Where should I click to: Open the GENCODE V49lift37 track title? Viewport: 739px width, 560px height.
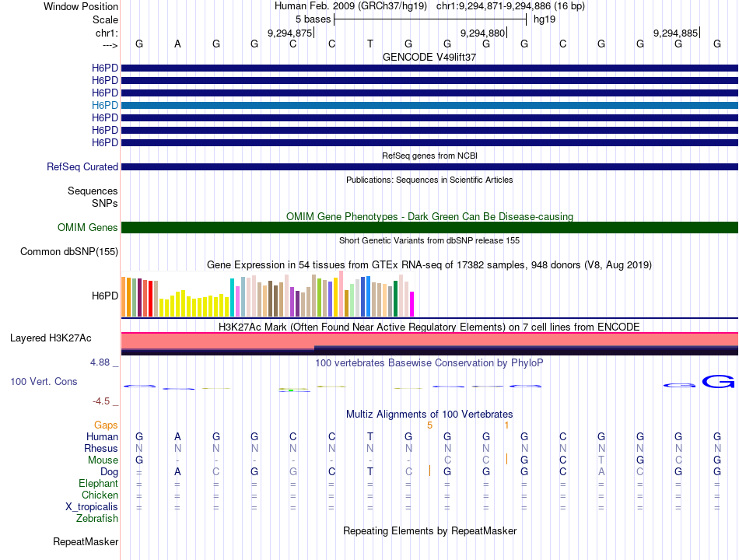point(429,57)
